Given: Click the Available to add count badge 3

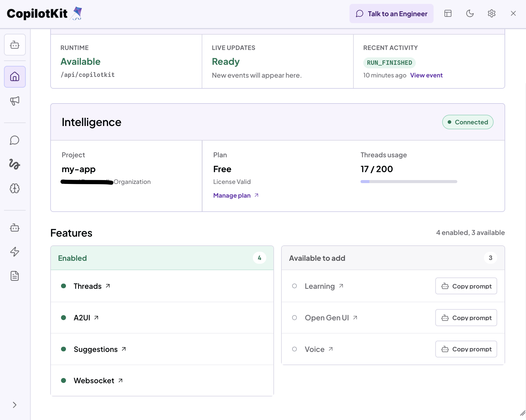Looking at the screenshot, I should coord(491,258).
